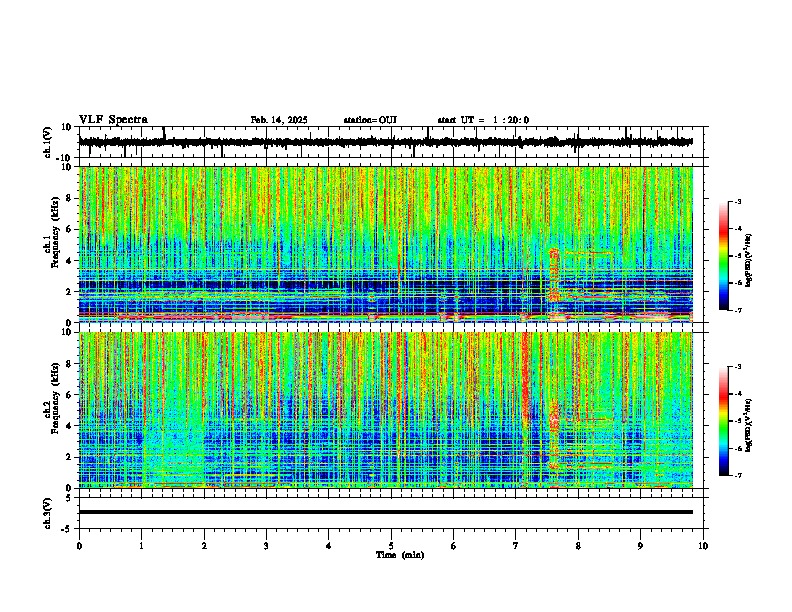
Task: Click the "-3" label atop the ch.1 colorbar
Action: click(738, 201)
